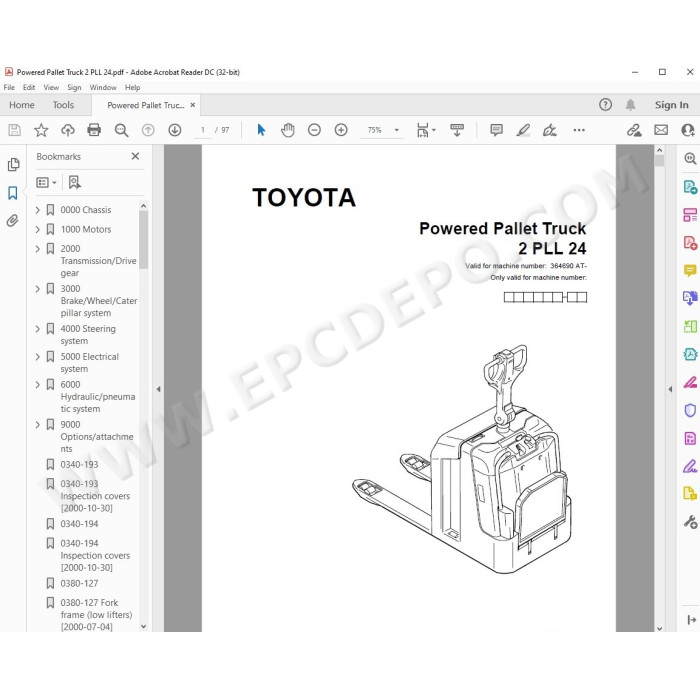Screen dimensions: 700x700
Task: Open Help with the question mark icon
Action: tap(605, 105)
